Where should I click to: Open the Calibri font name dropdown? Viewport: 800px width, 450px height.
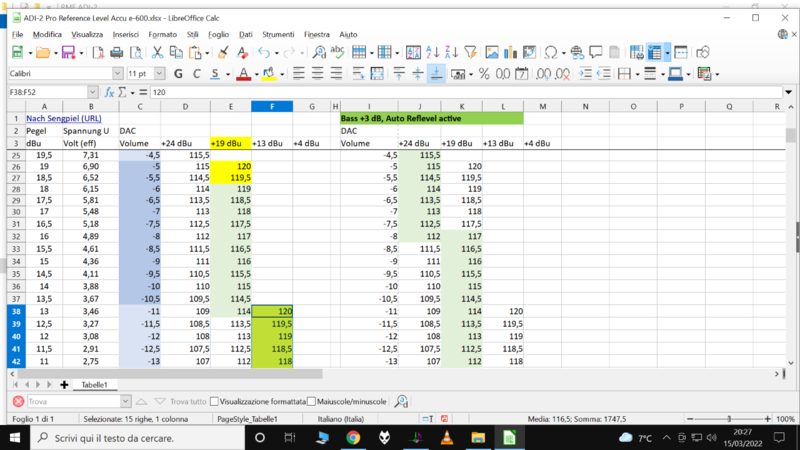118,73
